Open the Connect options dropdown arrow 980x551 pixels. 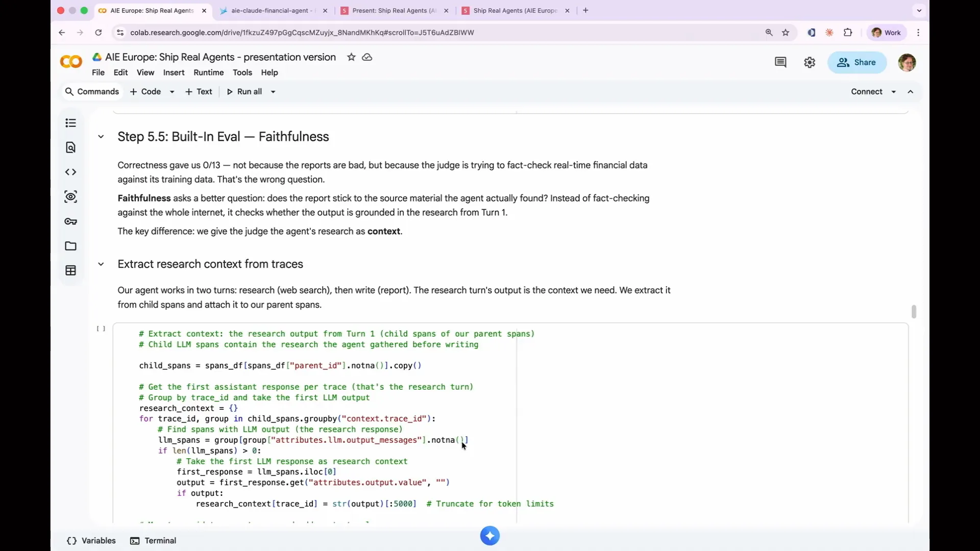pyautogui.click(x=894, y=92)
